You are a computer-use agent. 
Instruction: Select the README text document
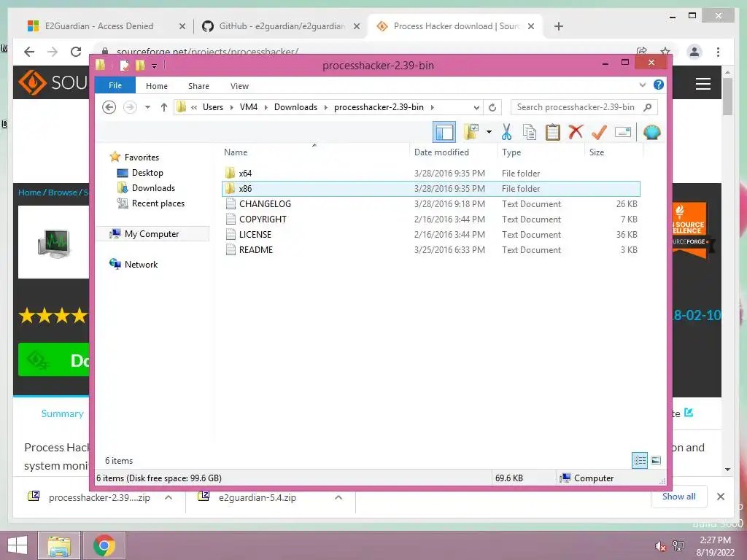point(431,249)
